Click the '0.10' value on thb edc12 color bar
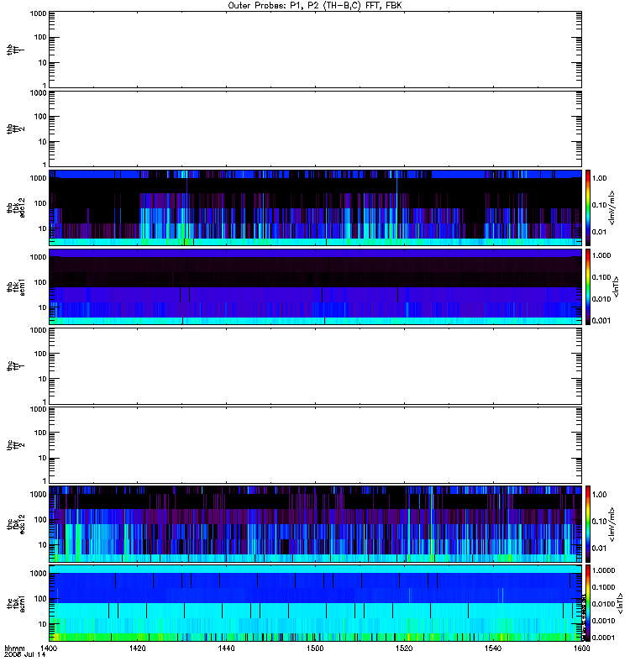The width and height of the screenshot is (630, 672). coord(599,205)
